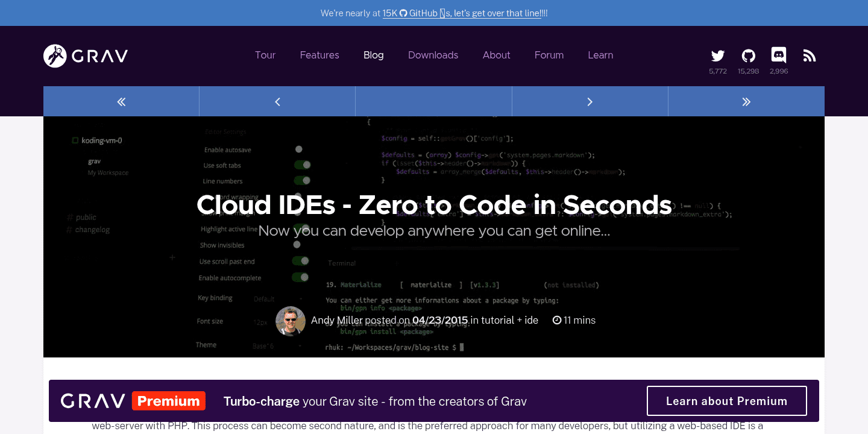Viewport: 868px width, 434px height.
Task: Jump to first slide with double-left arrow
Action: click(x=121, y=101)
